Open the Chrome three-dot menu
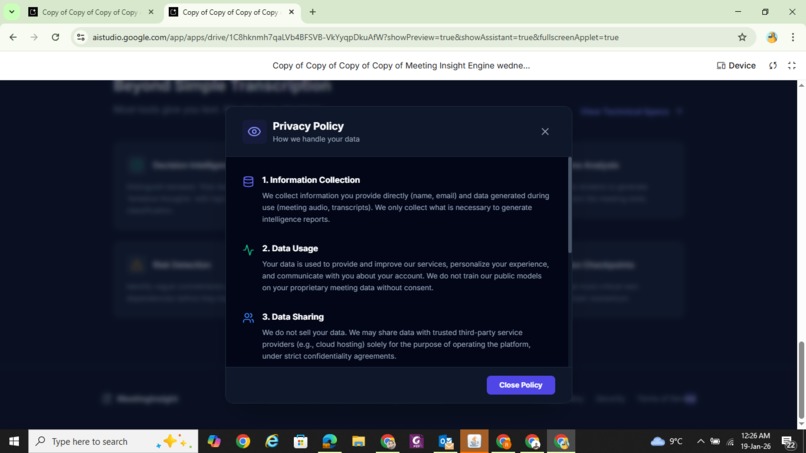 point(793,37)
